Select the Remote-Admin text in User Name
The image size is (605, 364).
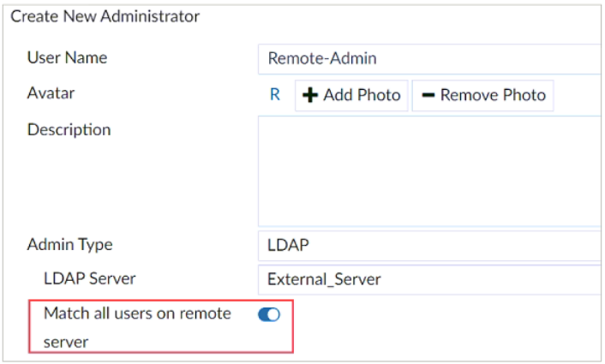click(x=322, y=59)
